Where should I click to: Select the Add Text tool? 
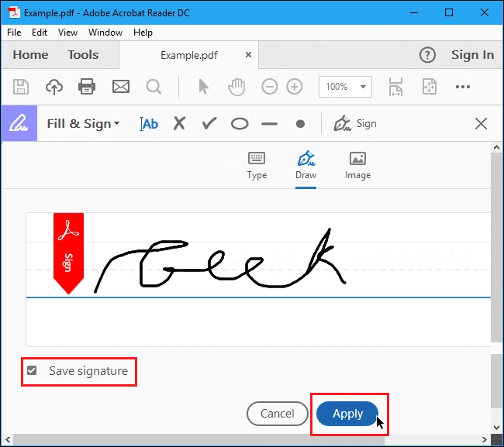pyautogui.click(x=148, y=124)
